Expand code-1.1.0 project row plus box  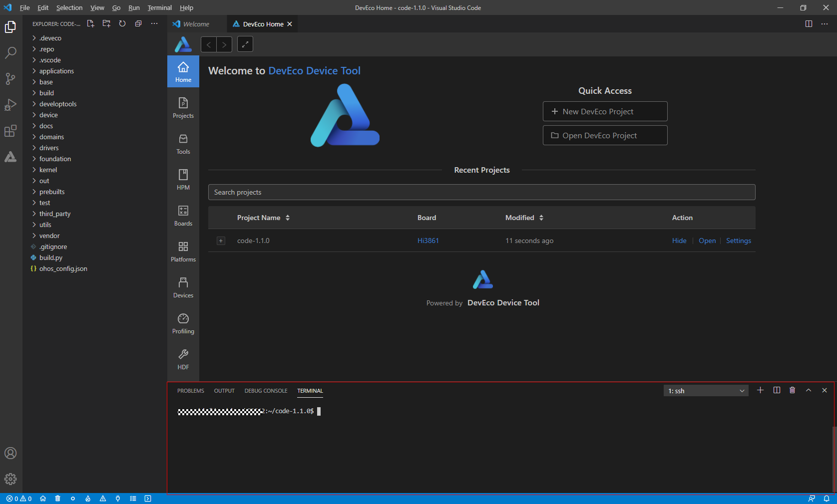(221, 241)
